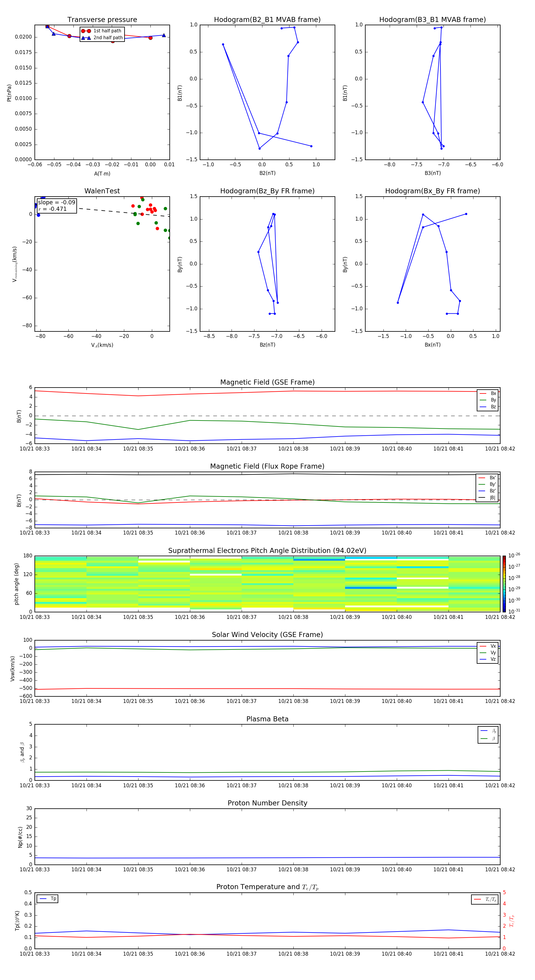Image resolution: width=535 pixels, height=980 pixels.
Task: Click the 'Bz(nT)' x-axis label
Action: (x=267, y=345)
